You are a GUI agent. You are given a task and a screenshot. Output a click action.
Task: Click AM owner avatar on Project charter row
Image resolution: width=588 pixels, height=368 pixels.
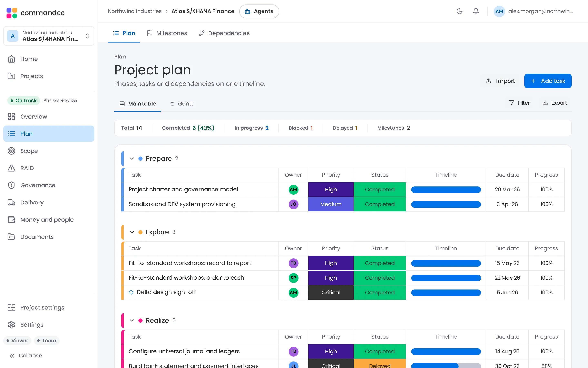click(293, 190)
